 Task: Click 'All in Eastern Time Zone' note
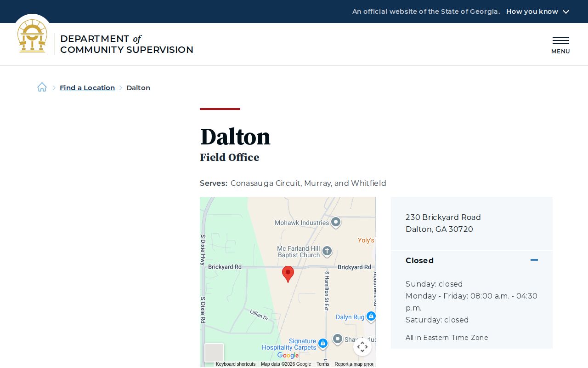click(447, 338)
